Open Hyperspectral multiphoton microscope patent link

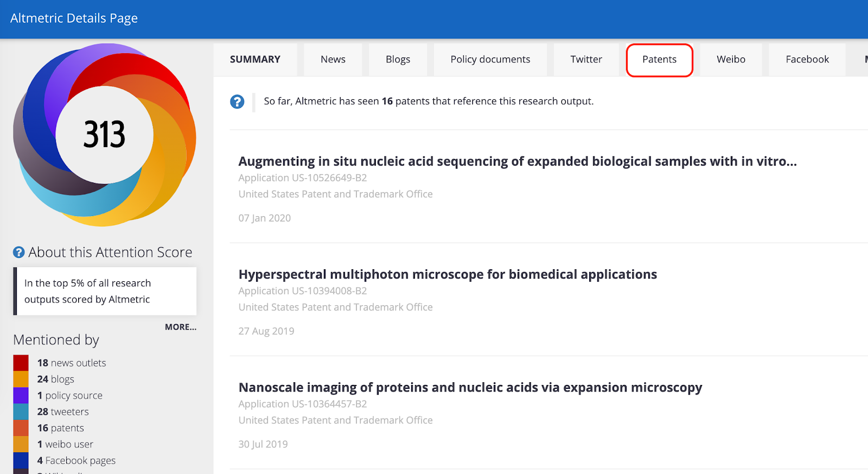coord(448,274)
